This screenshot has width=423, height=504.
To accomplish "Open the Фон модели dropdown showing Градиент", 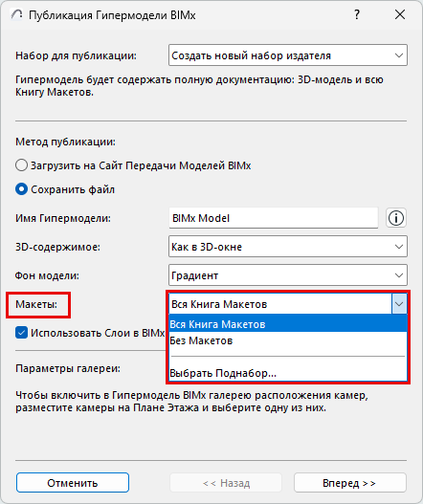I will click(288, 275).
